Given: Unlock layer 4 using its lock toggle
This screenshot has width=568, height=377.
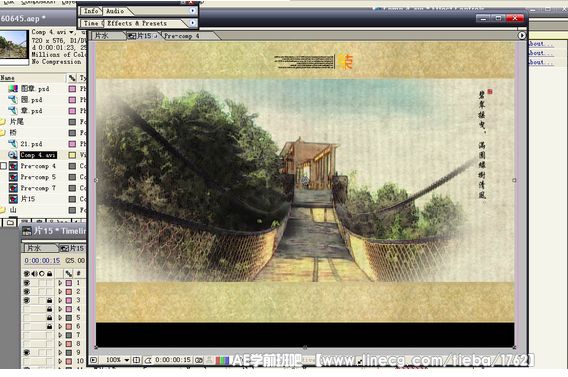Looking at the screenshot, I should coord(49,309).
